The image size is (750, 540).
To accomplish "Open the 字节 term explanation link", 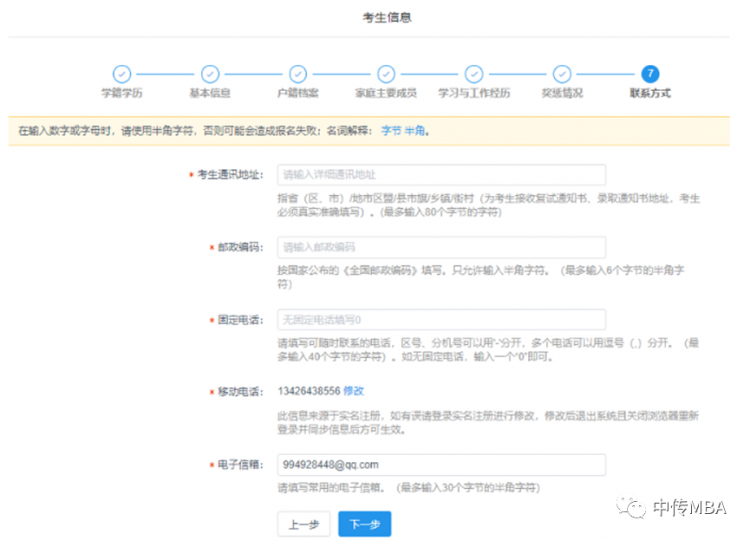I will [x=391, y=131].
